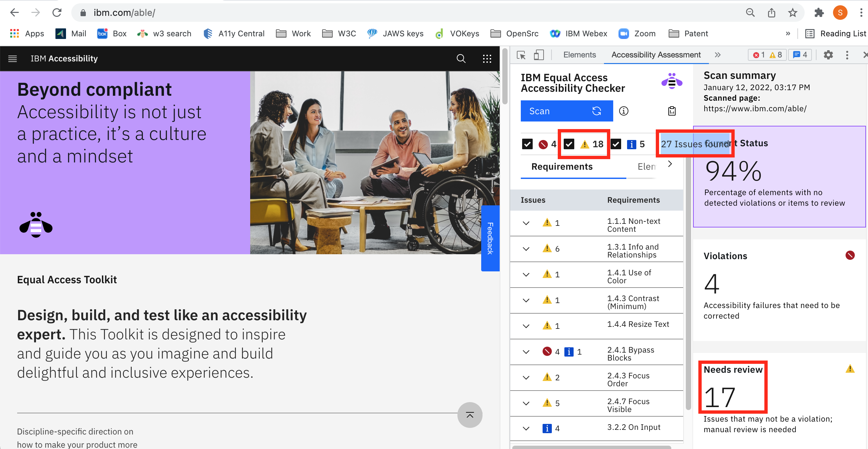
Task: Click the blue Scan button
Action: [567, 111]
